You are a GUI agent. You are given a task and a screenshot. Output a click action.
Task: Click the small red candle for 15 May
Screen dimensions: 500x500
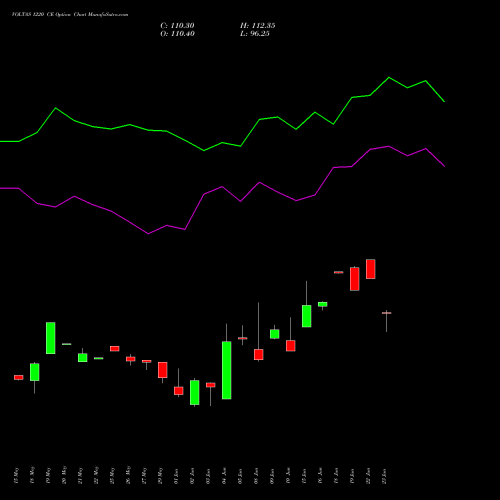(19, 377)
